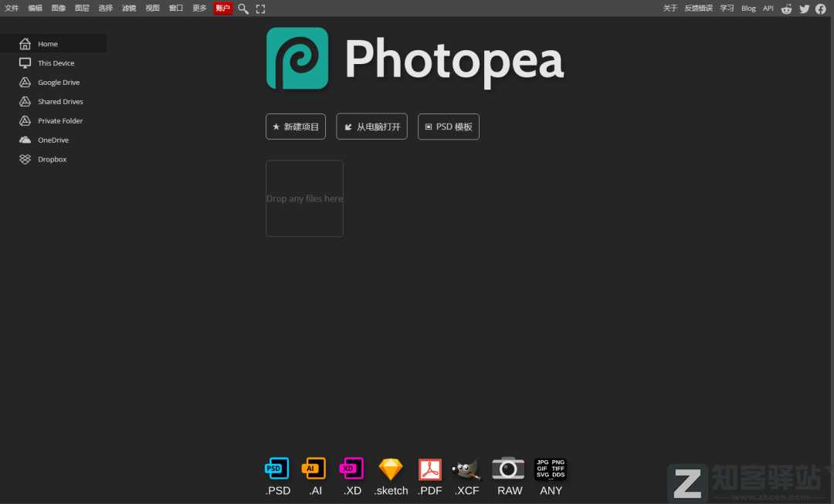This screenshot has width=834, height=504.
Task: Click the .PDF format icon
Action: click(430, 468)
